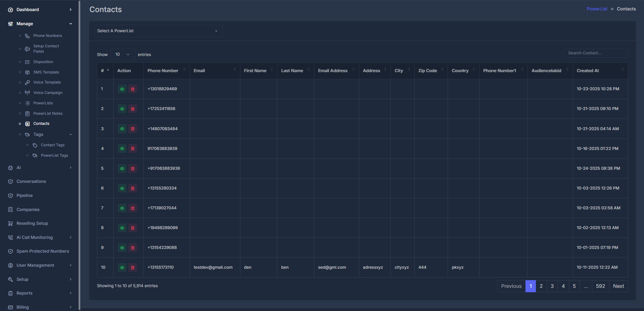Viewport: 644px width, 311px height.
Task: Switch to the Contacts section in sidebar
Action: [x=41, y=123]
